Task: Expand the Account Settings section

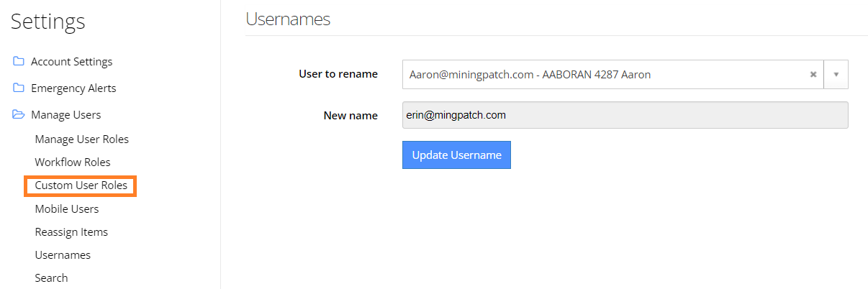Action: [x=72, y=62]
